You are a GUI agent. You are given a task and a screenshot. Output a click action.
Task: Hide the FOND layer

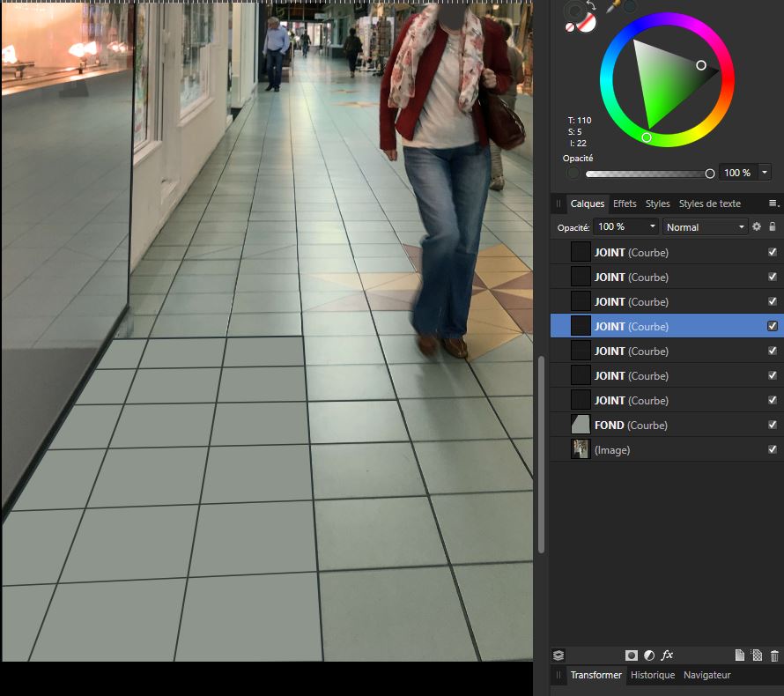[x=773, y=425]
